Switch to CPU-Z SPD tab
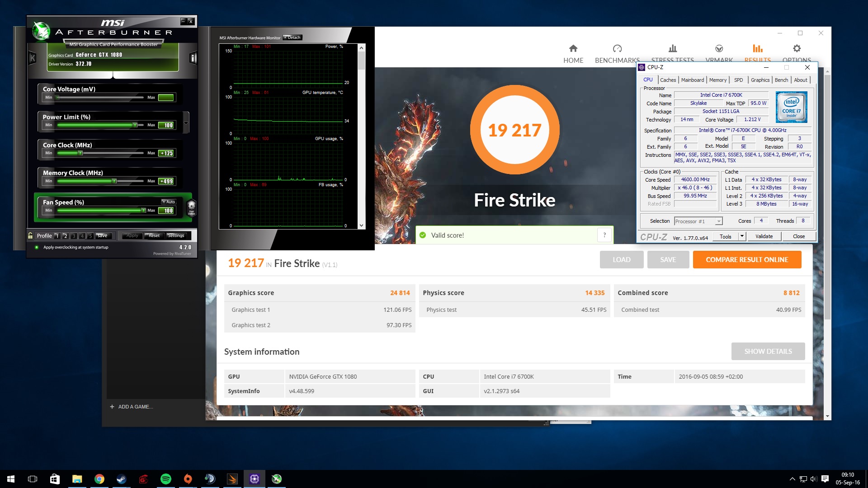The image size is (868, 488). coord(738,80)
